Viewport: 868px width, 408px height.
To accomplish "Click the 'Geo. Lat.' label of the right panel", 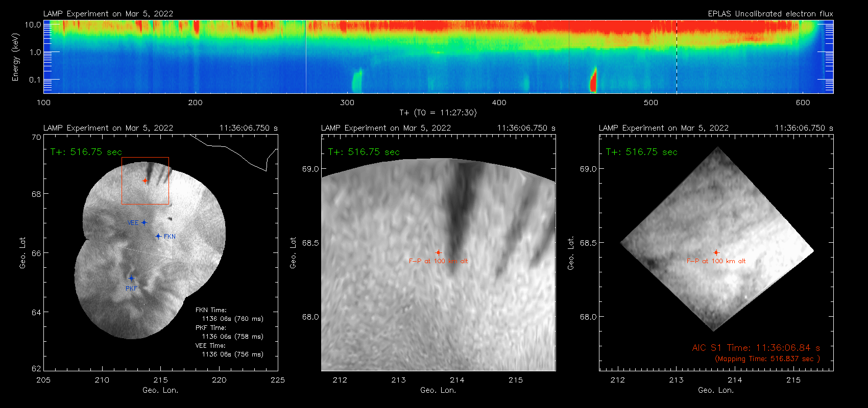I will click(571, 253).
